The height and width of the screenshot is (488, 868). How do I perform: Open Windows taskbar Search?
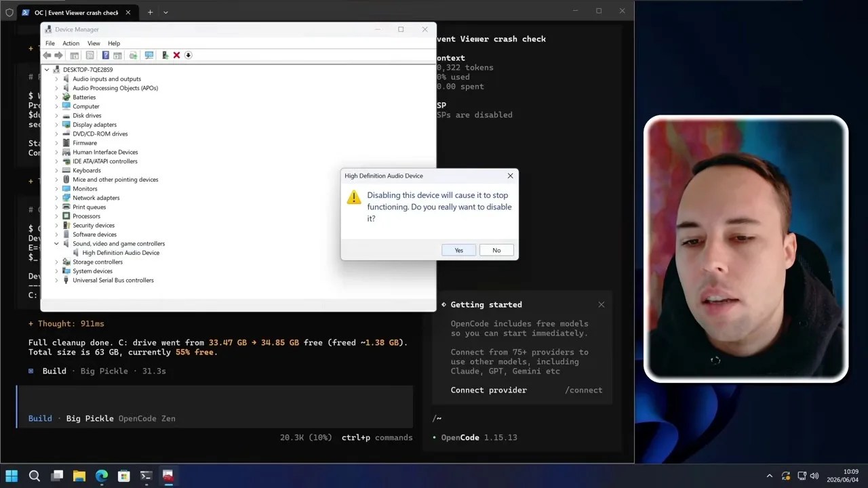click(x=35, y=476)
